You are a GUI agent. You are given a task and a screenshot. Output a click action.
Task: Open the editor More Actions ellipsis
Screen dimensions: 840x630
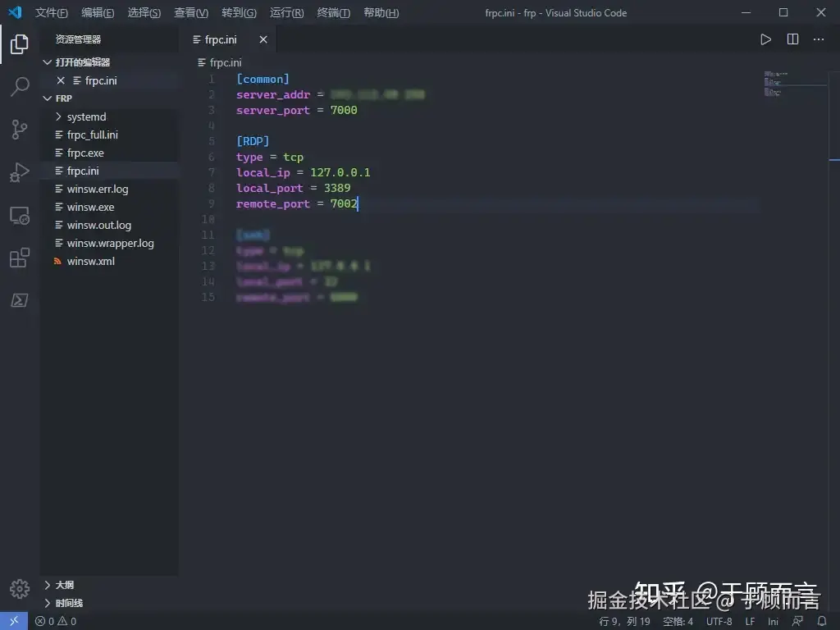pos(819,39)
